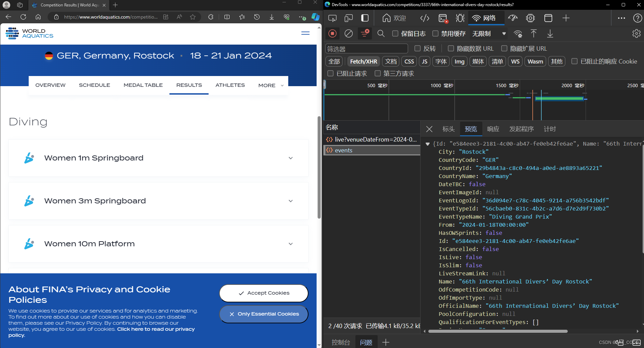The height and width of the screenshot is (348, 644).
Task: Click Only Essential Cookies button
Action: tap(264, 314)
